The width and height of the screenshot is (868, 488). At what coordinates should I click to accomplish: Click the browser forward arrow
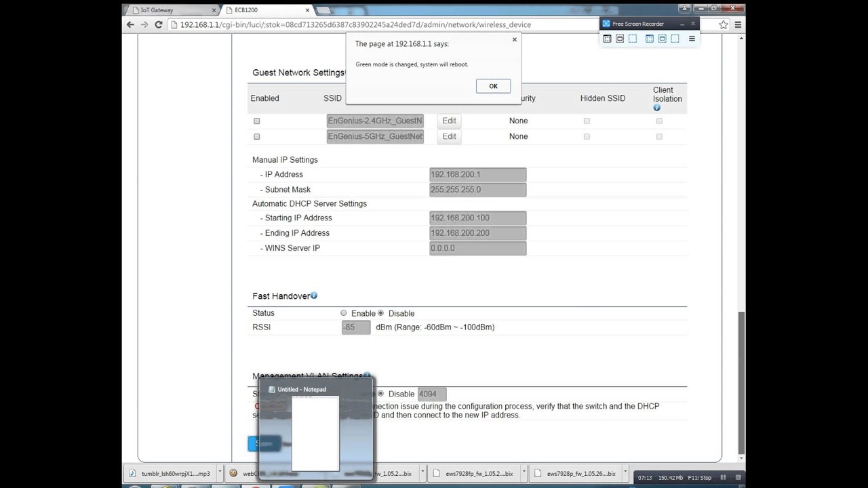point(144,24)
